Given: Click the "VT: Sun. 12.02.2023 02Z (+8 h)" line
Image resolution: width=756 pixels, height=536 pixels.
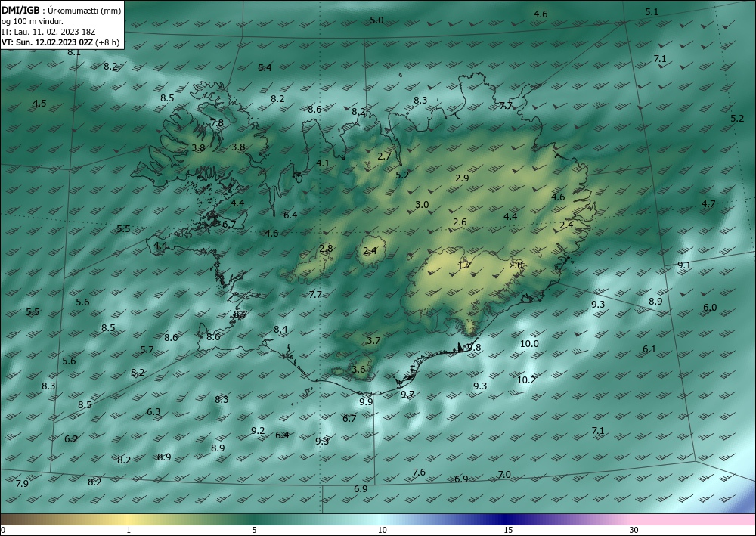Looking at the screenshot, I should (60, 42).
